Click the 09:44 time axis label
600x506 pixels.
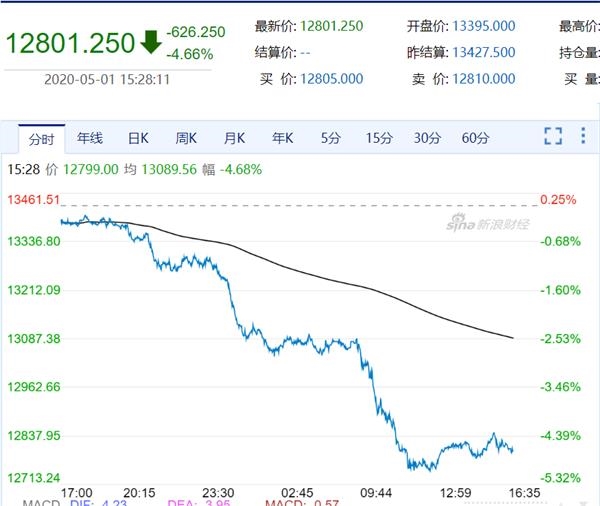376,493
